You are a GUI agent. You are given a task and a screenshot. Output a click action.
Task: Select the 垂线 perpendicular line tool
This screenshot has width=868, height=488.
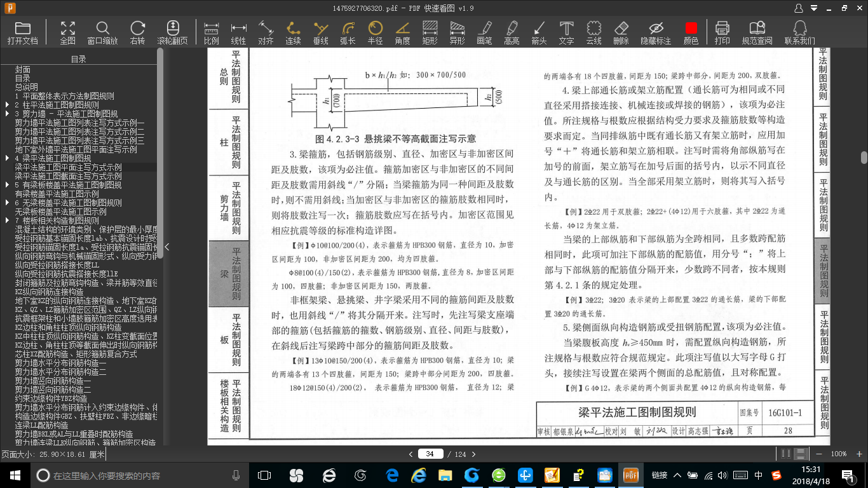click(x=320, y=32)
